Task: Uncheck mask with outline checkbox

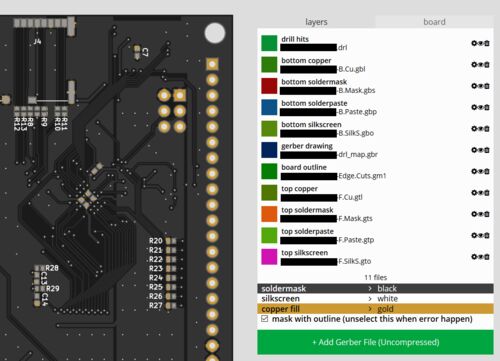Action: 265,319
